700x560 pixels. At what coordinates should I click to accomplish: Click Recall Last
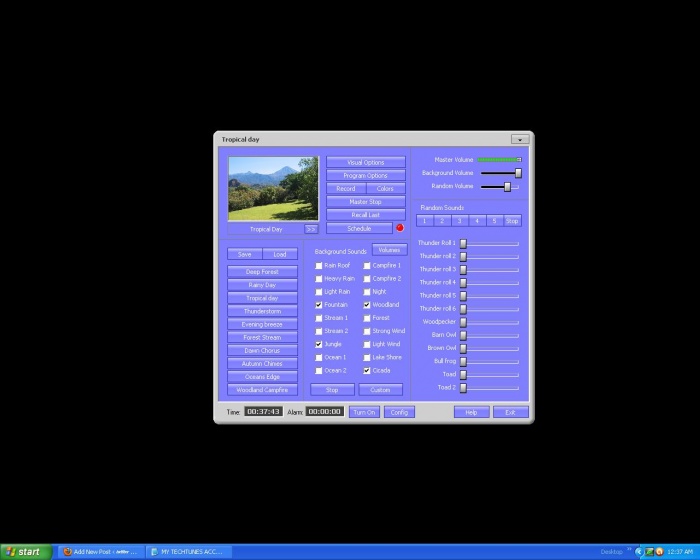[x=366, y=215]
